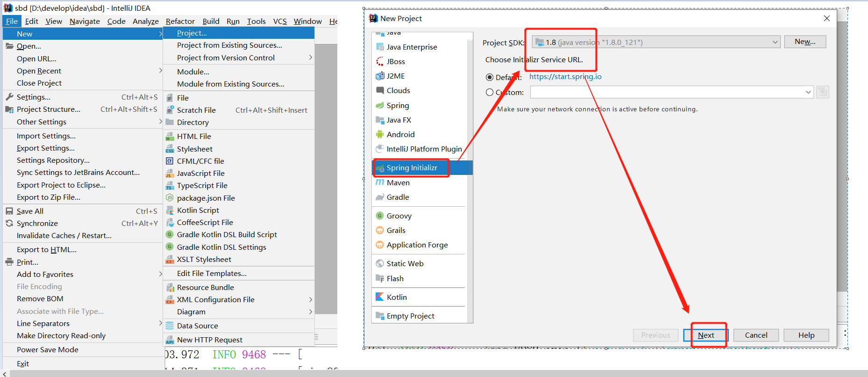Click the Spring Initializr icon in project types
868x377 pixels.
[380, 168]
